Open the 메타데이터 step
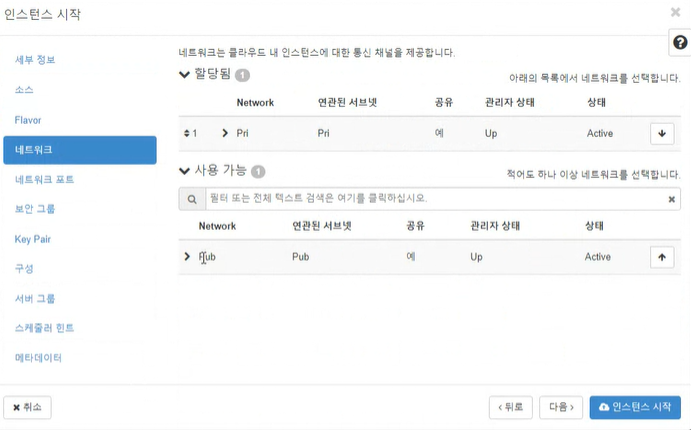The width and height of the screenshot is (691, 430). [38, 357]
